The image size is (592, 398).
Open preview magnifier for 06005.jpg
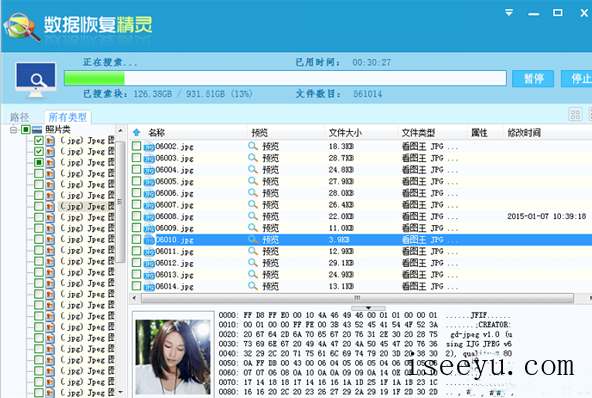point(253,181)
